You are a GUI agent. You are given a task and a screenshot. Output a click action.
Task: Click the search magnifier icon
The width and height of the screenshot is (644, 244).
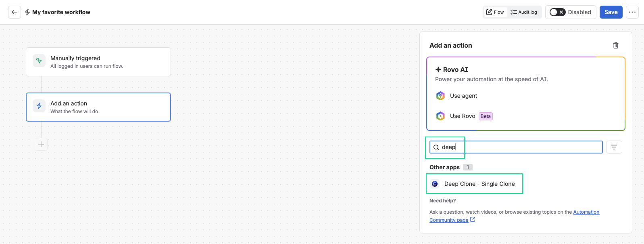click(436, 147)
